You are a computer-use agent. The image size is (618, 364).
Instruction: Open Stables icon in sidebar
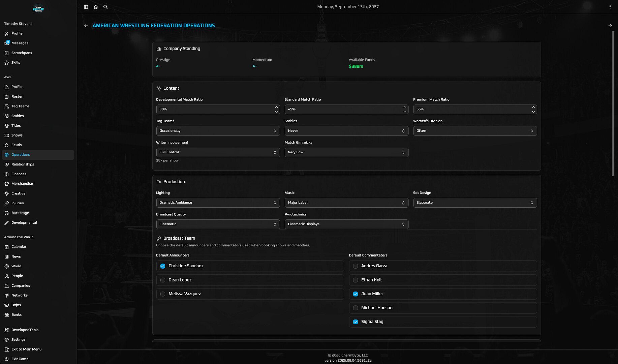[x=7, y=116]
